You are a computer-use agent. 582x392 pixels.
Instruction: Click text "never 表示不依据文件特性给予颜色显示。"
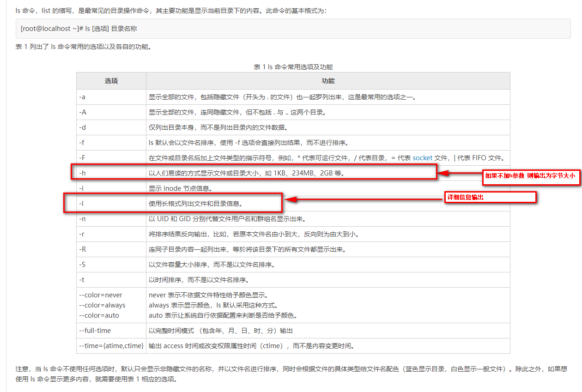[208, 295]
